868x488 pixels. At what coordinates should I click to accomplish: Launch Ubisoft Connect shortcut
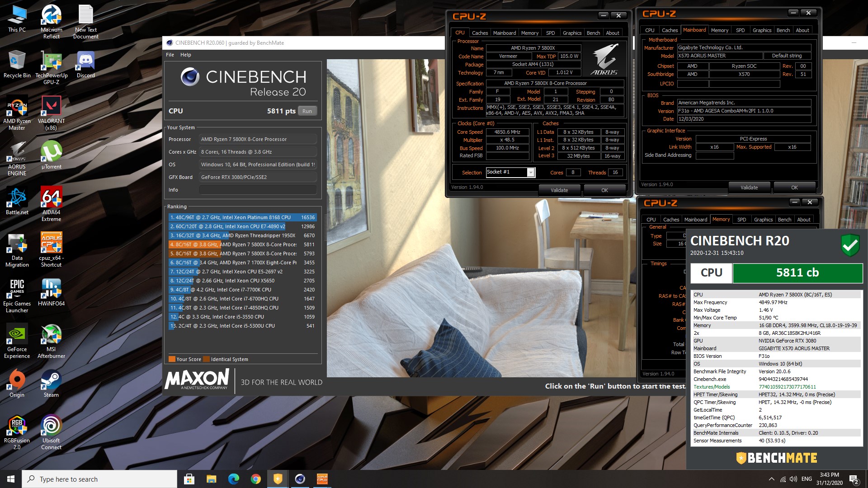tap(52, 433)
